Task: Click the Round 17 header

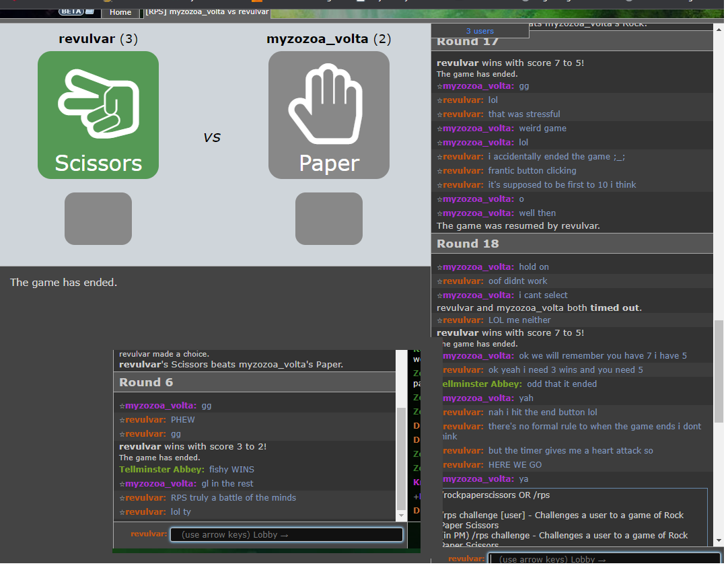Action: click(x=572, y=42)
